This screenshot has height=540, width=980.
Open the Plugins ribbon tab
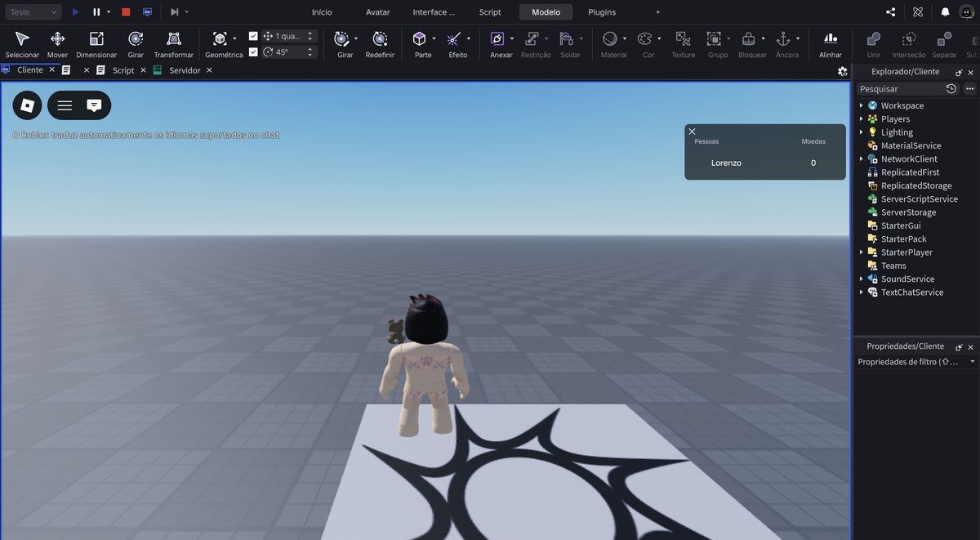pos(602,12)
